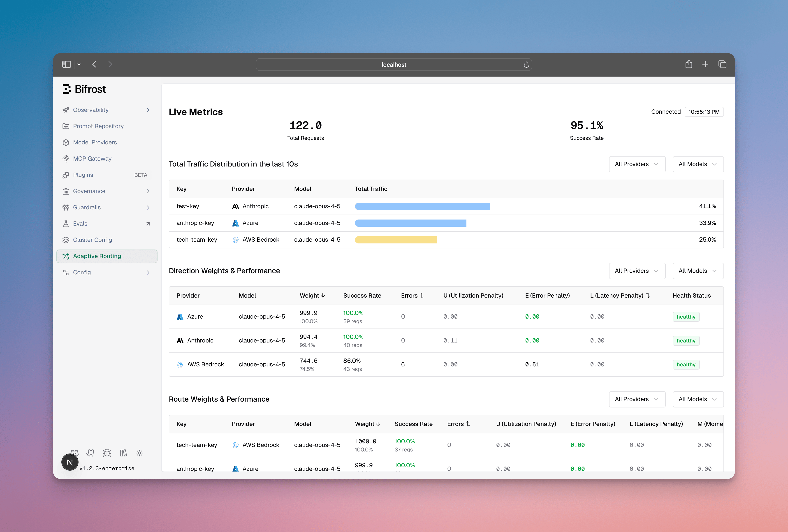Click healthy badge in Azure row
Viewport: 788px width, 532px height.
point(686,317)
